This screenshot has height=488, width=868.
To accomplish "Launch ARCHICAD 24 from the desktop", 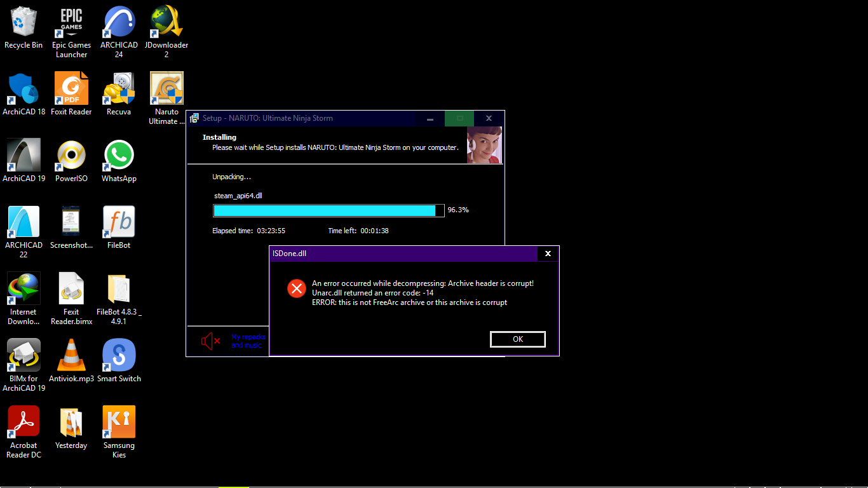I will (119, 20).
